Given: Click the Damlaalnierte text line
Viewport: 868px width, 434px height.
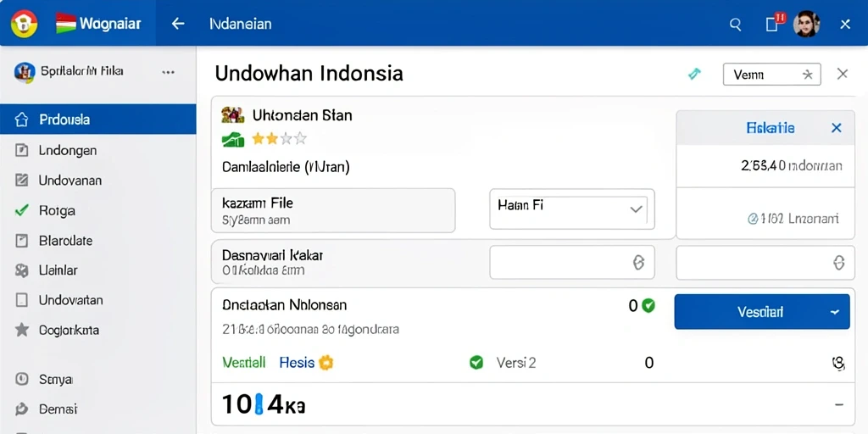Looking at the screenshot, I should click(x=286, y=166).
